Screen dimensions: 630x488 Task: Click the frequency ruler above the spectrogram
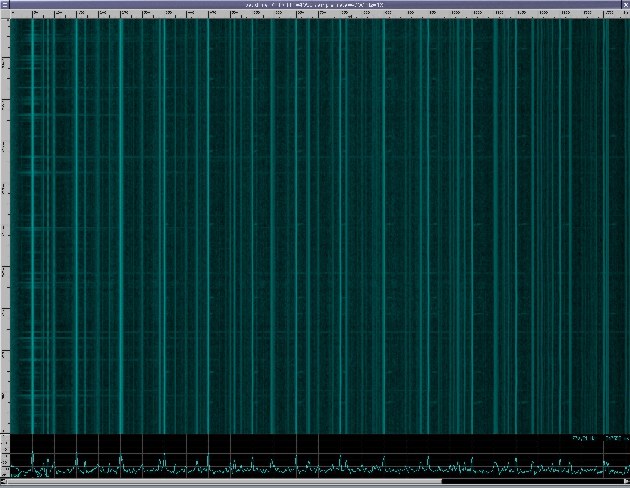coord(320,14)
